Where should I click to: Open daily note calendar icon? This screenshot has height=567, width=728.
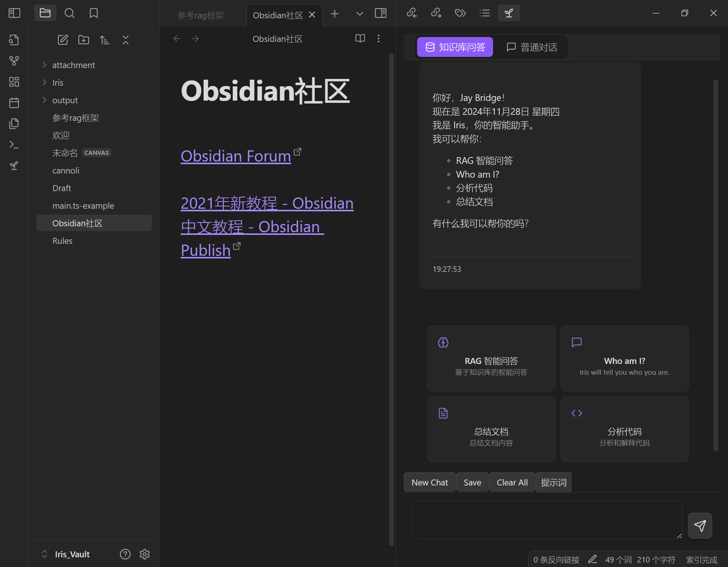point(14,102)
